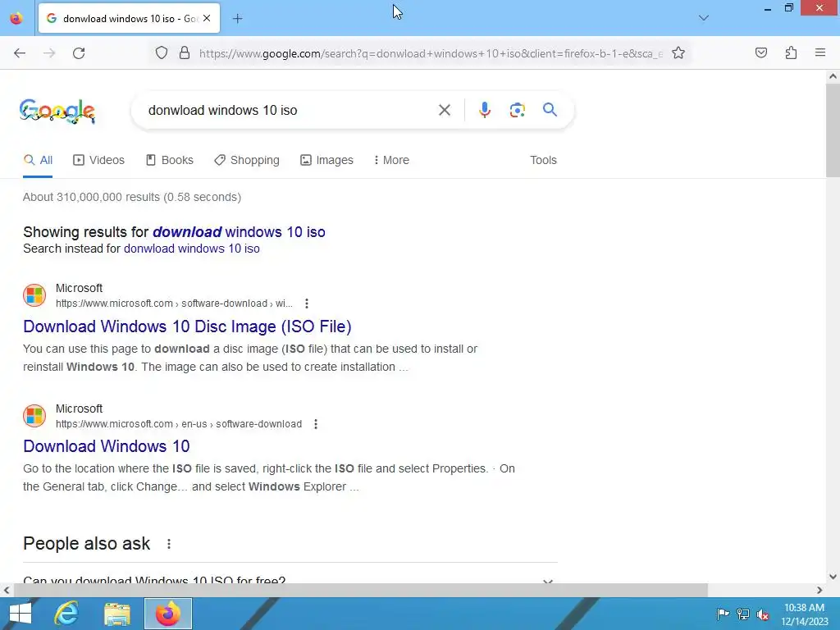Click the muted volume tray icon
This screenshot has width=840, height=630.
[763, 614]
